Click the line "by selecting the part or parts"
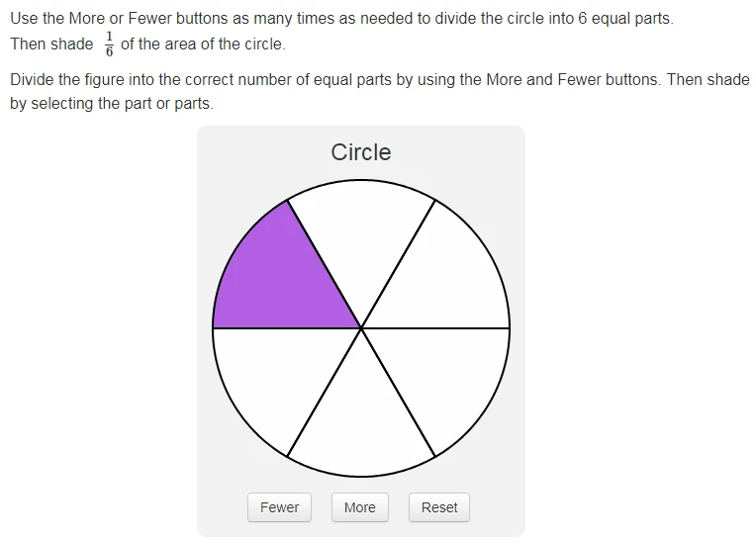This screenshot has width=756, height=543. [112, 103]
